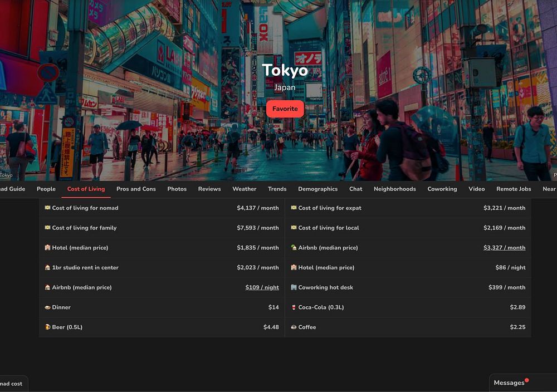557x392 pixels.
Task: Open the Pros and Cons tab
Action: click(136, 189)
